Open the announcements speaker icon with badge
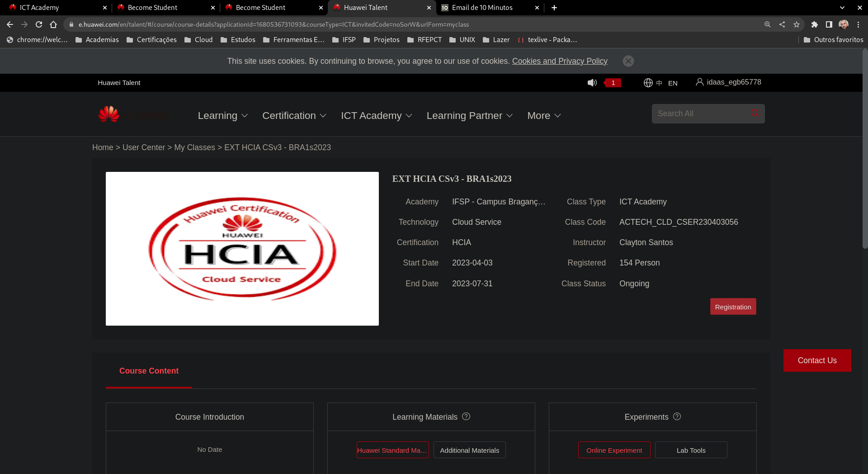Image resolution: width=868 pixels, height=474 pixels. pyautogui.click(x=592, y=83)
